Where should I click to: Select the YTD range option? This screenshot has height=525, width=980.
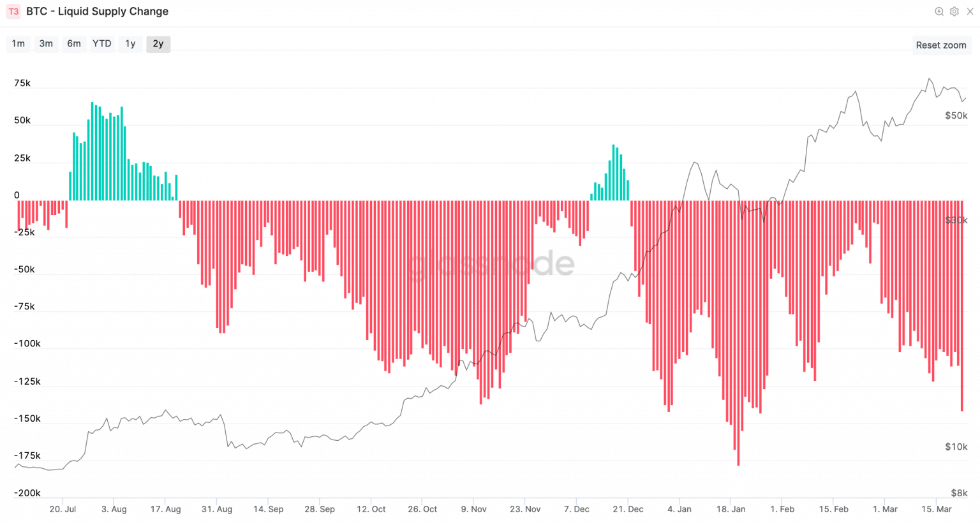click(102, 43)
